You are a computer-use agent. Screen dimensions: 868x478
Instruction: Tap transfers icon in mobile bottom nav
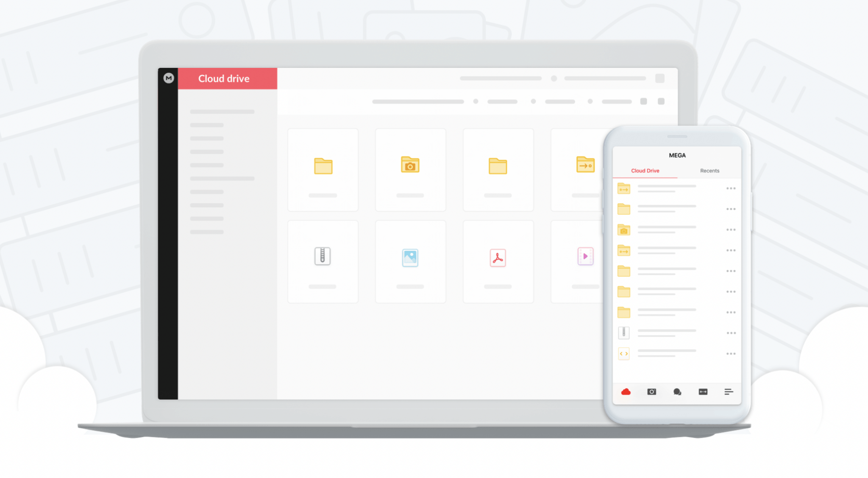703,391
